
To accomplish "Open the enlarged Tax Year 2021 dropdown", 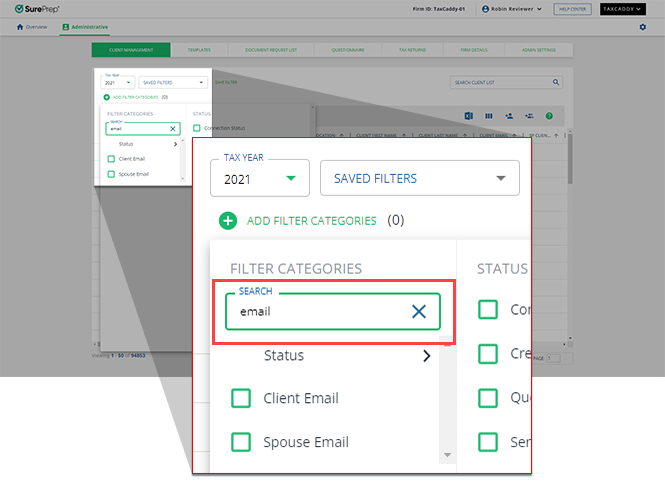I will pyautogui.click(x=260, y=179).
